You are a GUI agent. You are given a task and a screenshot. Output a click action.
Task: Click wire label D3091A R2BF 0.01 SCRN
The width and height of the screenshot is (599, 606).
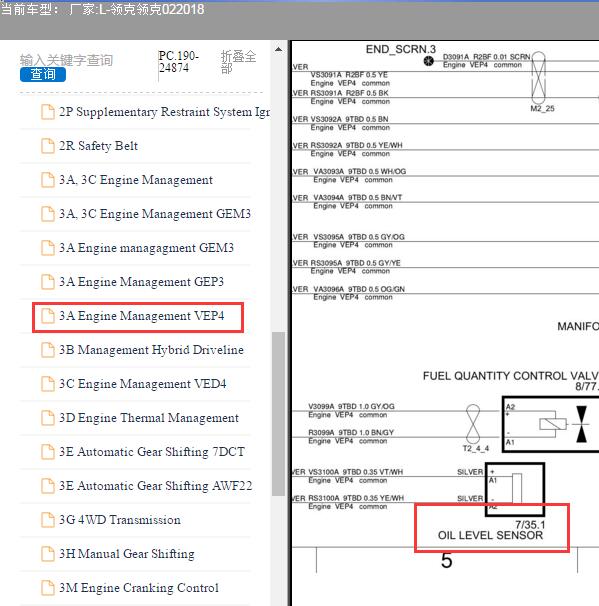pos(487,57)
